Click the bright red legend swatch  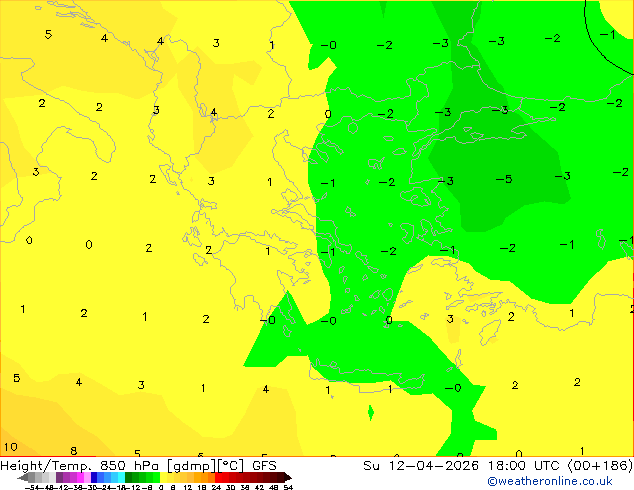(219, 477)
